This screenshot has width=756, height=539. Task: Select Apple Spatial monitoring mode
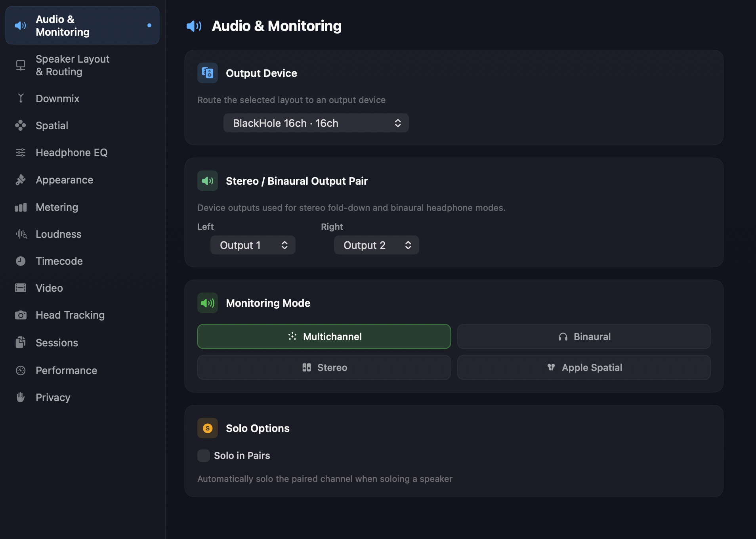584,367
